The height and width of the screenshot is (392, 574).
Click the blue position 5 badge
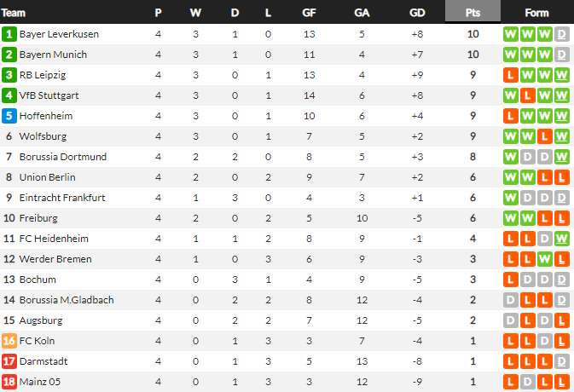(x=9, y=116)
